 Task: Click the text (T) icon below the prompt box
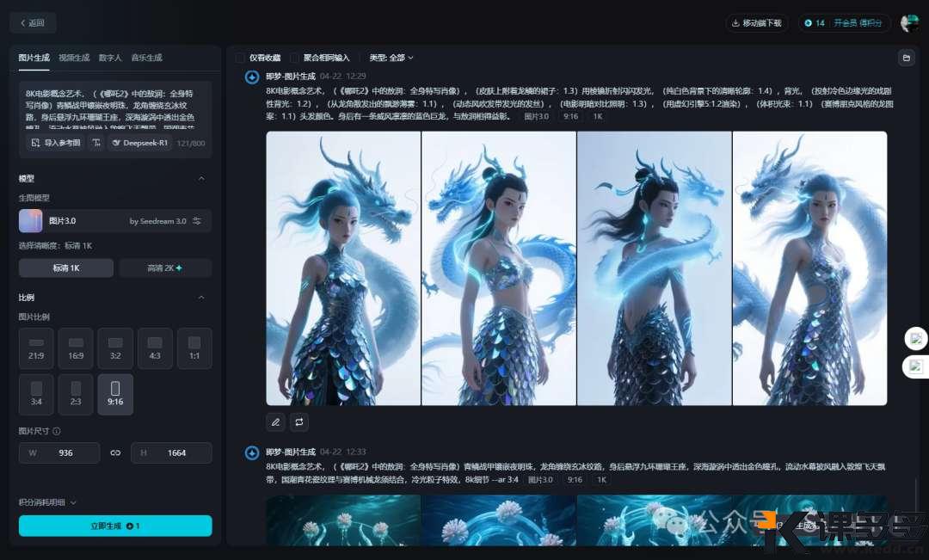tap(95, 143)
